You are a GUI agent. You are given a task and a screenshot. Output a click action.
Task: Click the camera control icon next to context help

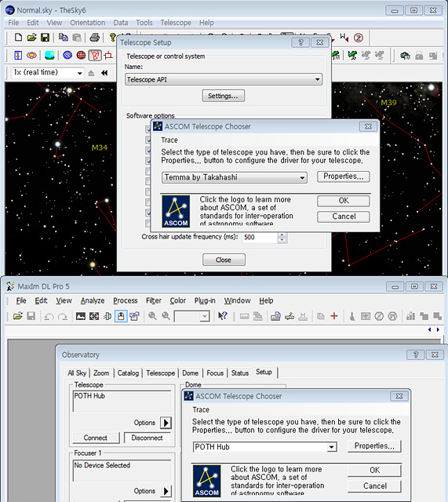(x=244, y=316)
